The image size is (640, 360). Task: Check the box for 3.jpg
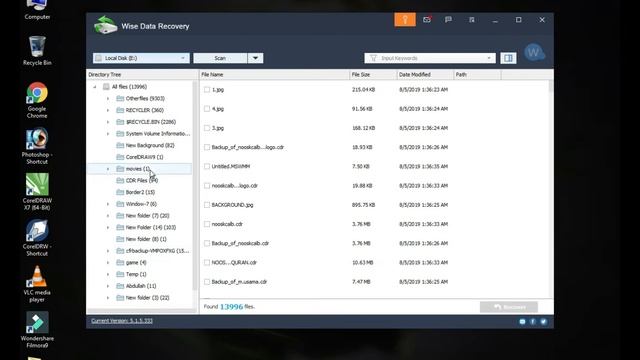(207, 128)
